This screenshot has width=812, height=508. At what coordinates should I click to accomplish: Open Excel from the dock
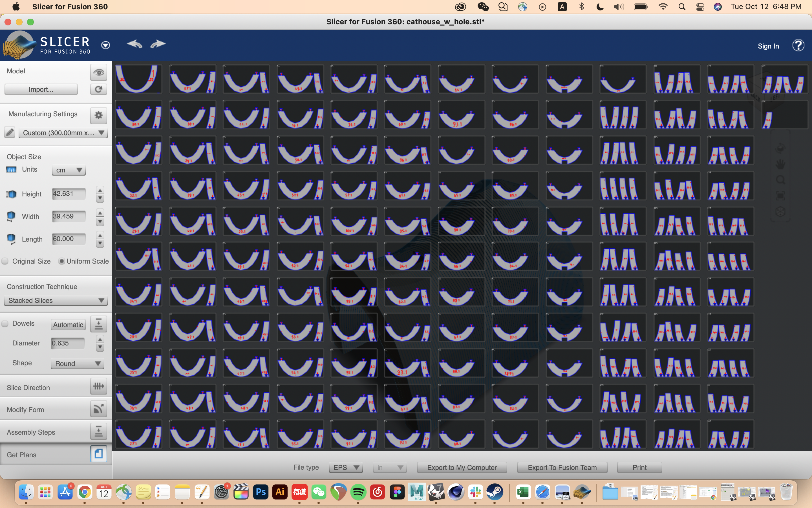(x=523, y=492)
